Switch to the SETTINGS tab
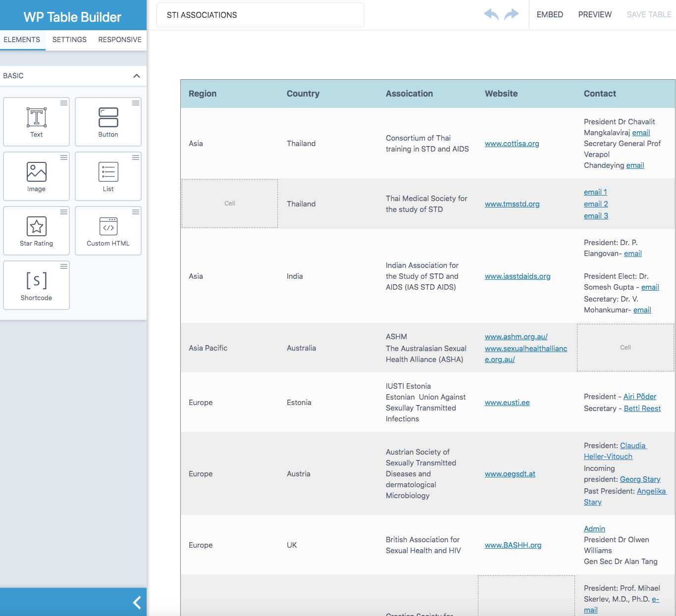The width and height of the screenshot is (676, 616). (x=69, y=40)
